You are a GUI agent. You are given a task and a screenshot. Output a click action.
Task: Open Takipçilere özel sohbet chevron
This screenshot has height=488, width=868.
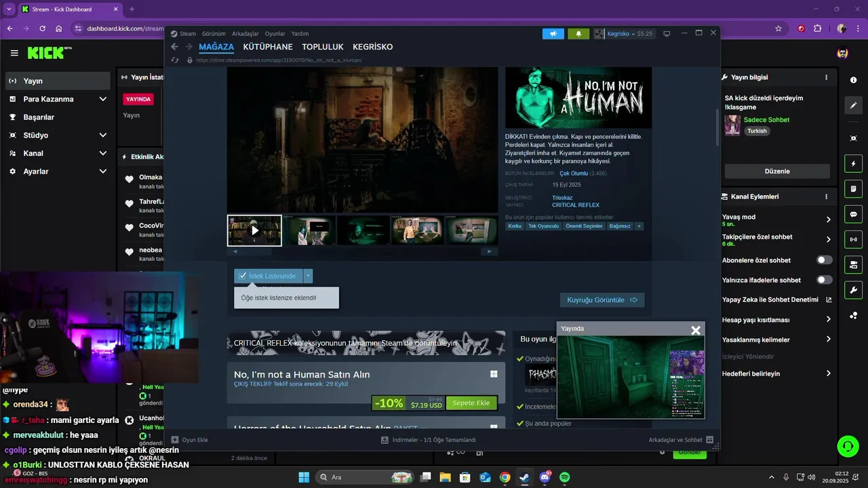coord(829,239)
